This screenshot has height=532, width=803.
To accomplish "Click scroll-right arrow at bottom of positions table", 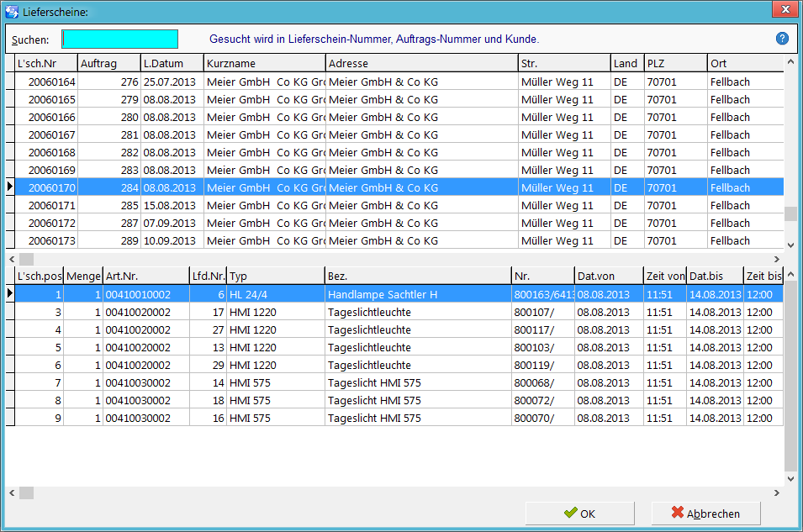I will [776, 492].
